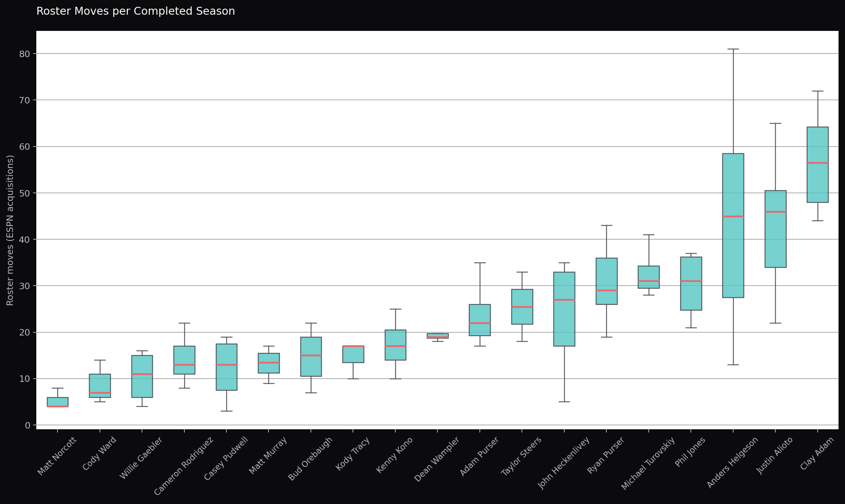Select the Justin Alioto x-axis label

775,456
